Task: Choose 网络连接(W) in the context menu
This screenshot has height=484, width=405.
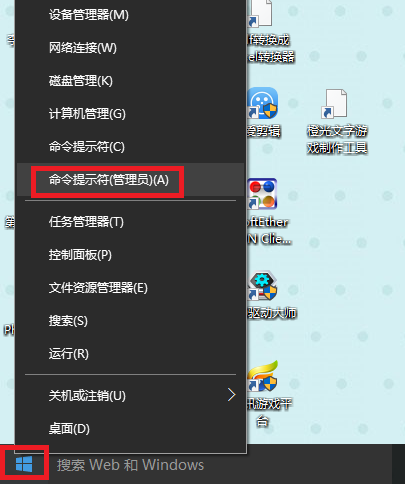Action: point(130,48)
